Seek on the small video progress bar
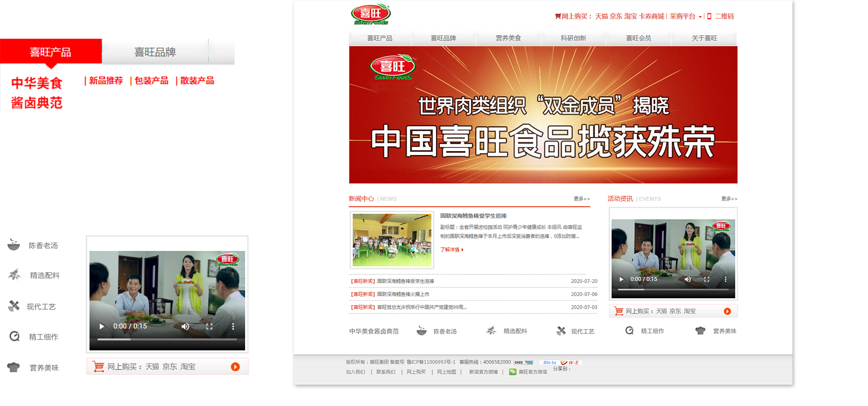Viewport: 868px width, 406px height. coord(673,289)
